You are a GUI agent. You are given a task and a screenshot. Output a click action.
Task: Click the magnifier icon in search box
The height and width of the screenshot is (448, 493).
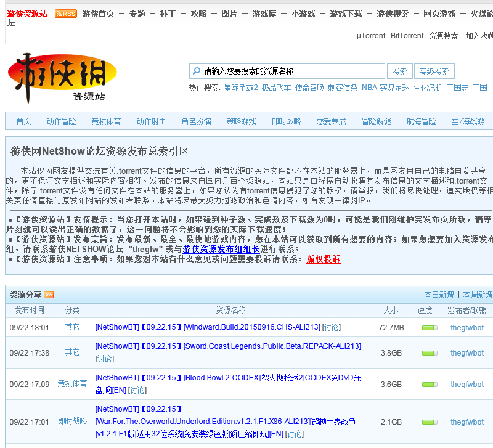point(197,71)
